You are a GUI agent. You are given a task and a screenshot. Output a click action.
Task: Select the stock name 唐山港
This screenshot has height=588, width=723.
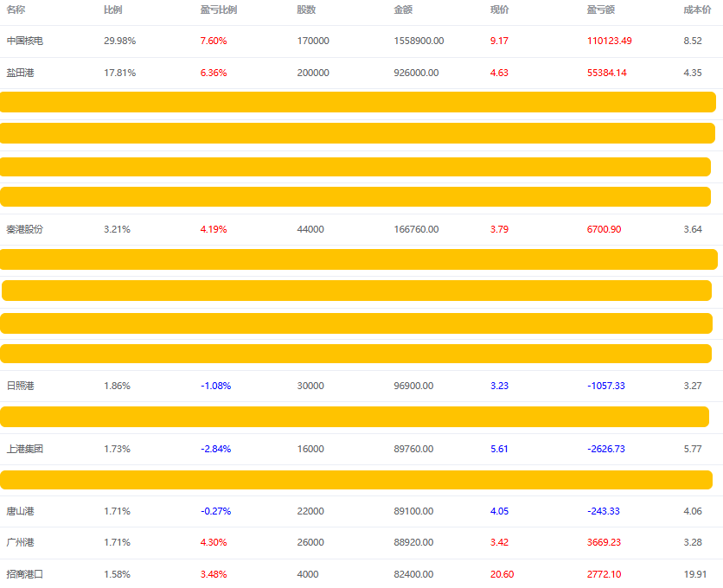tap(20, 511)
